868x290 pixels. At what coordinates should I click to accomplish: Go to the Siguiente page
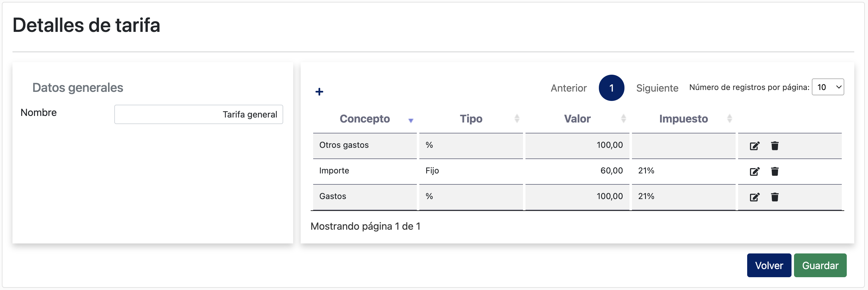tap(657, 88)
